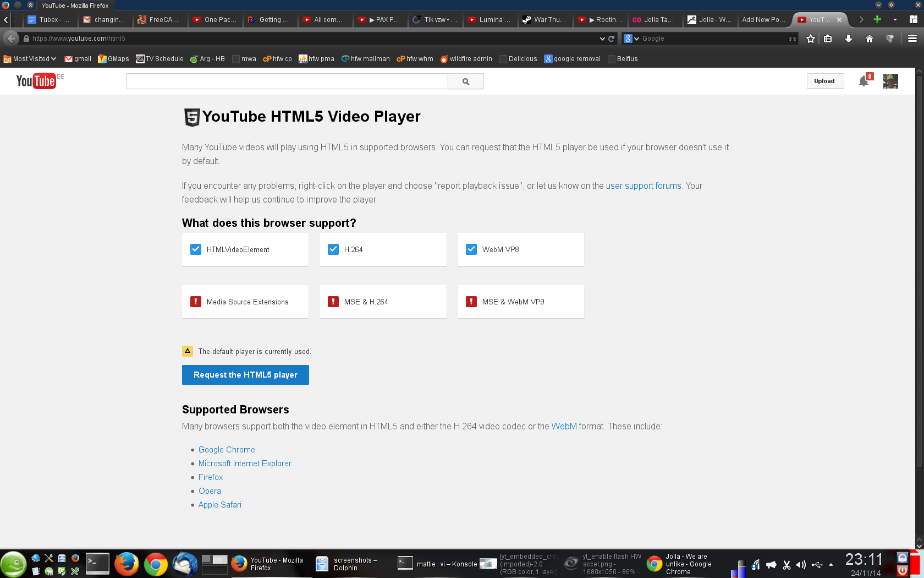Click the lock screen icon in the panel

point(903,557)
